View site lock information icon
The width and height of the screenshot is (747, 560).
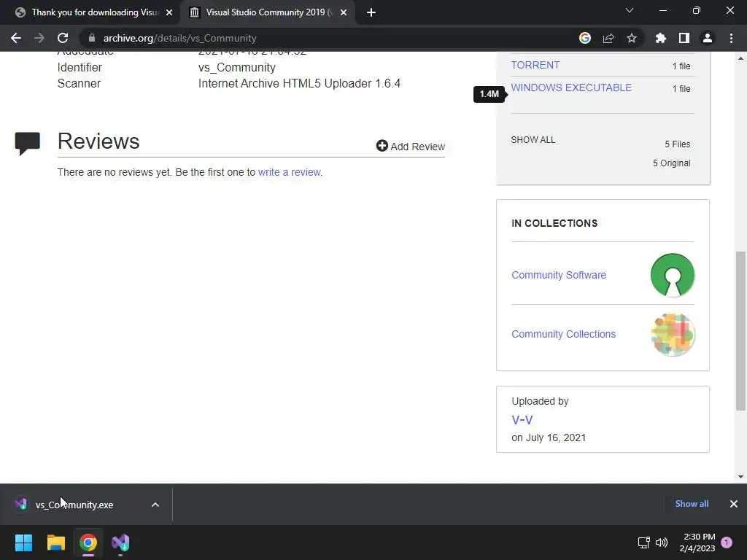[x=92, y=38]
